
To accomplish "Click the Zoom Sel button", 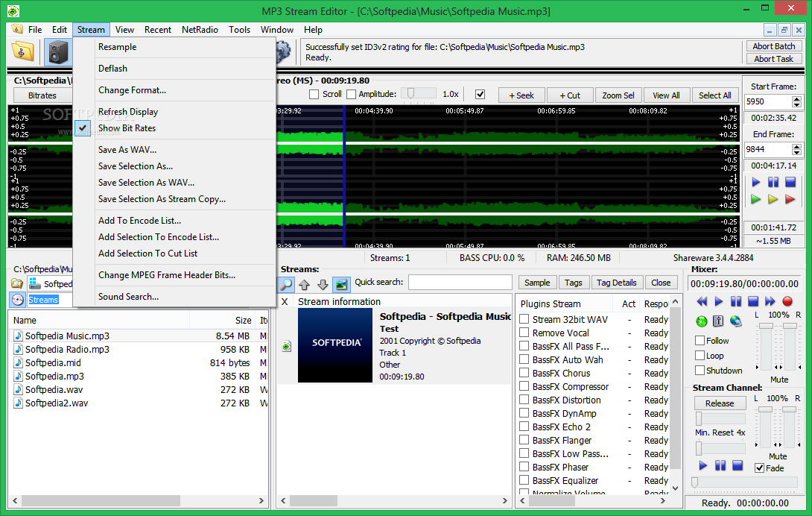I will pyautogui.click(x=618, y=95).
